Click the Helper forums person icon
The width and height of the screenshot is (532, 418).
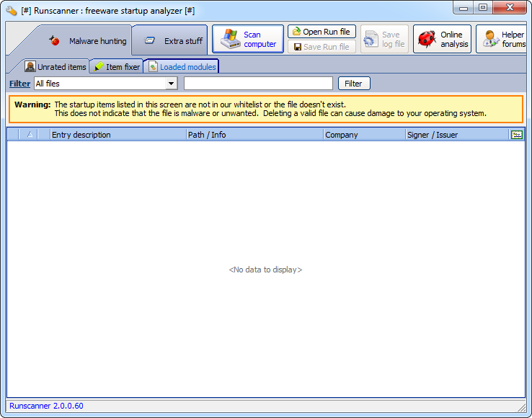pyautogui.click(x=490, y=38)
